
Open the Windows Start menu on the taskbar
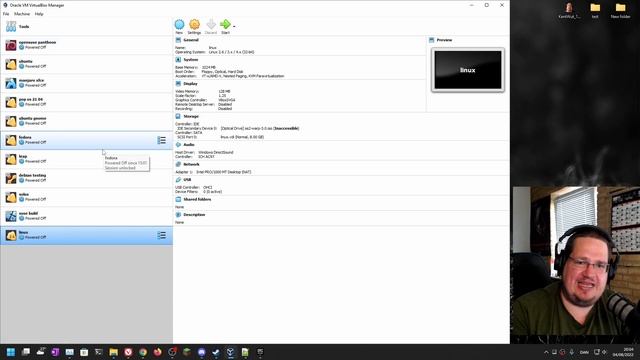tap(11, 352)
